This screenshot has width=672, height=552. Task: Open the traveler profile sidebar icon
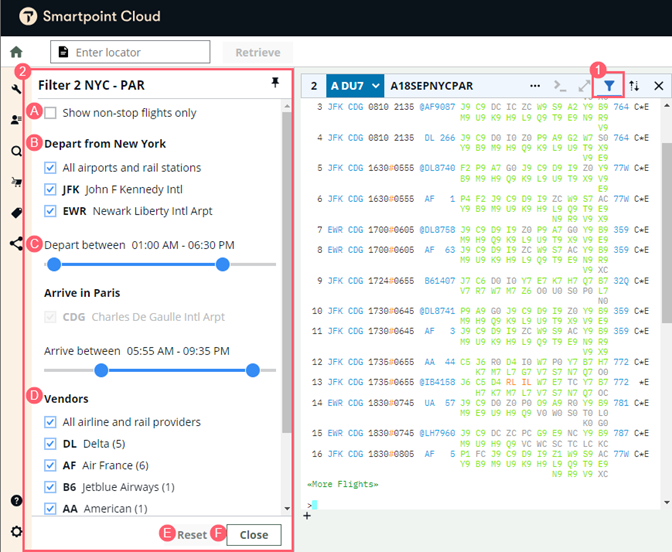[x=16, y=120]
